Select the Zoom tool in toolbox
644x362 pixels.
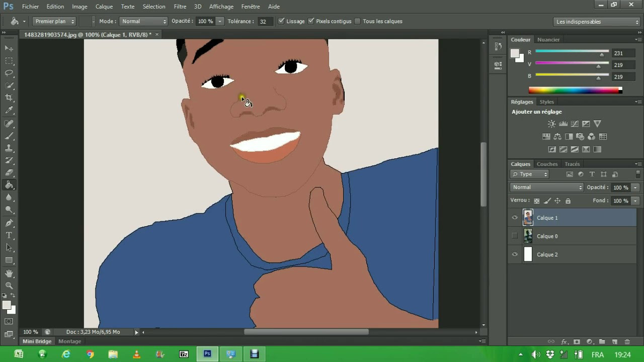(x=9, y=286)
